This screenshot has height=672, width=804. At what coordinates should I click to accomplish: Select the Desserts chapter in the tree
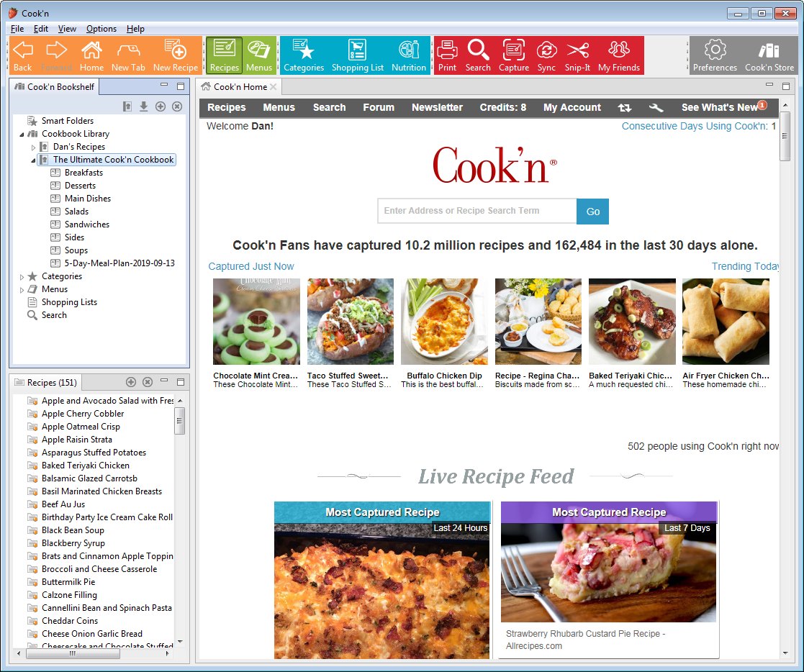[80, 186]
